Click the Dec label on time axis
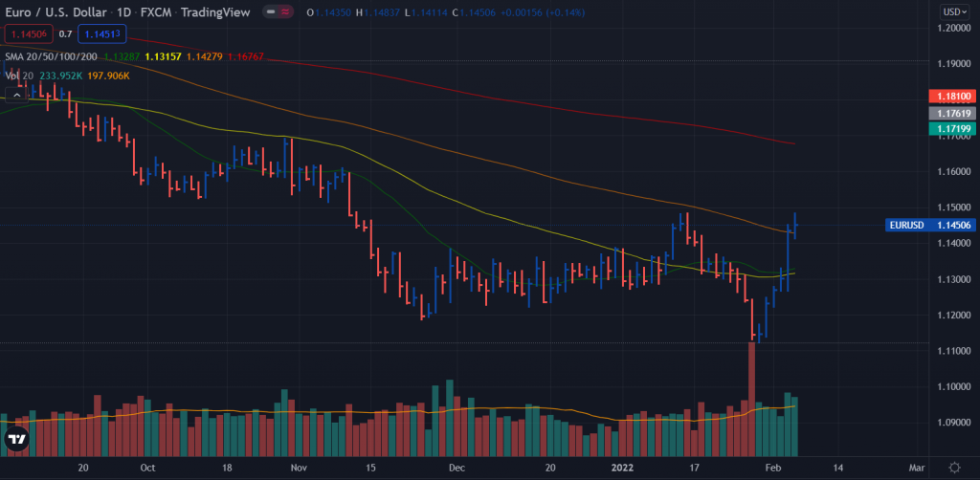 coord(457,467)
